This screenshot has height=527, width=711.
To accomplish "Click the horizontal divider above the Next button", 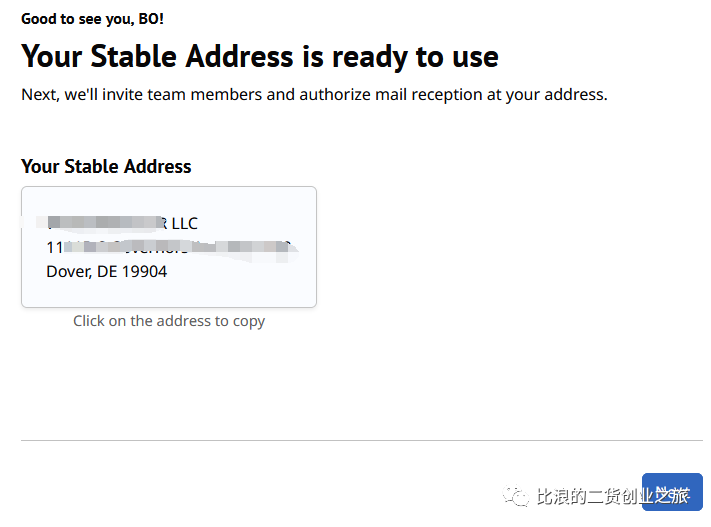I will (361, 440).
